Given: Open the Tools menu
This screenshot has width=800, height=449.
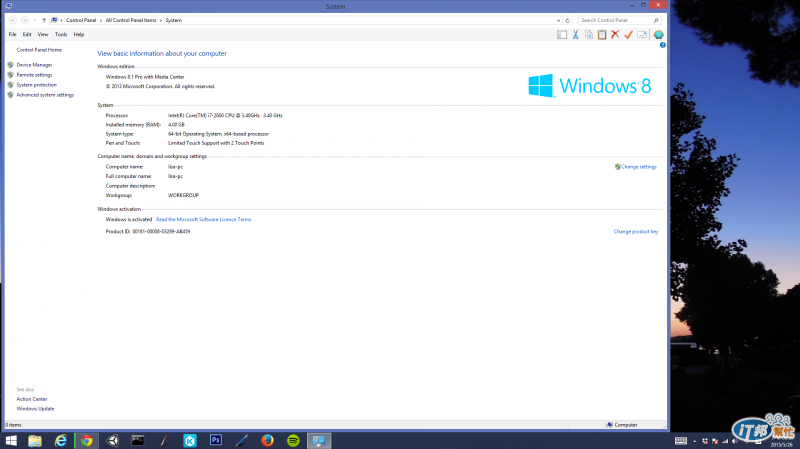Looking at the screenshot, I should pyautogui.click(x=61, y=35).
